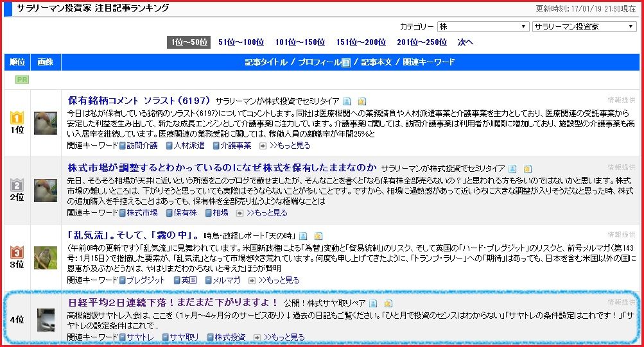The image size is (644, 347).
Task: Click the green PR badge
Action: coord(22,80)
